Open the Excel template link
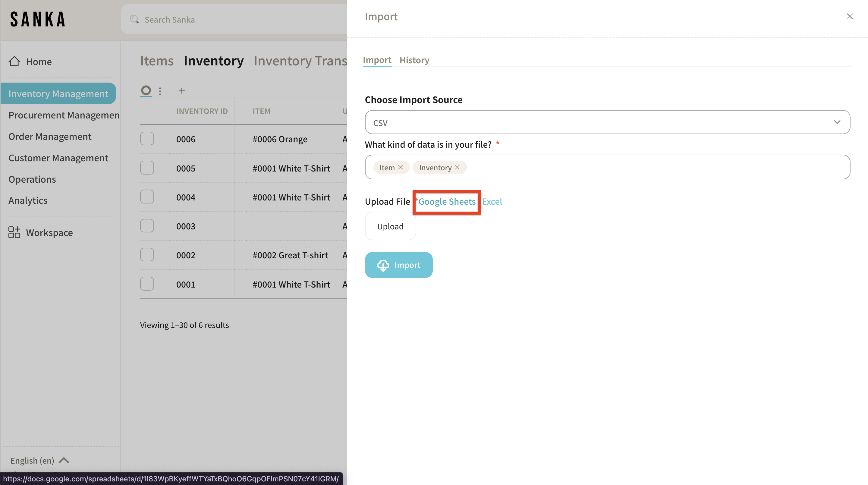The width and height of the screenshot is (868, 485). pyautogui.click(x=492, y=202)
